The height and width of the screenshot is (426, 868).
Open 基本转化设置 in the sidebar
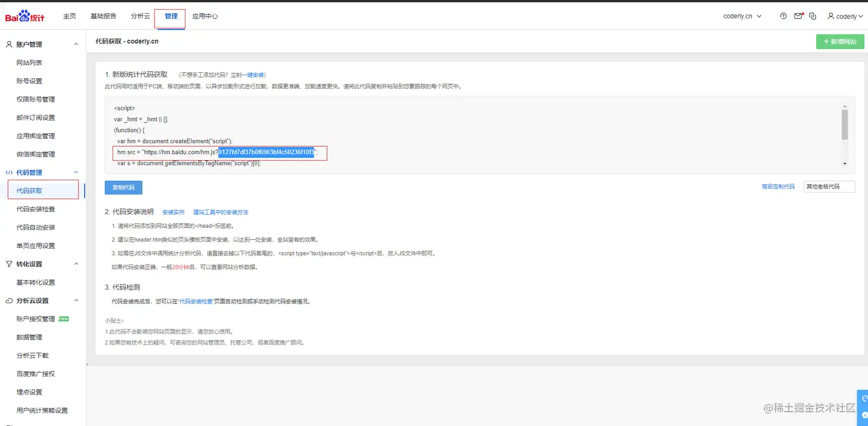point(36,282)
